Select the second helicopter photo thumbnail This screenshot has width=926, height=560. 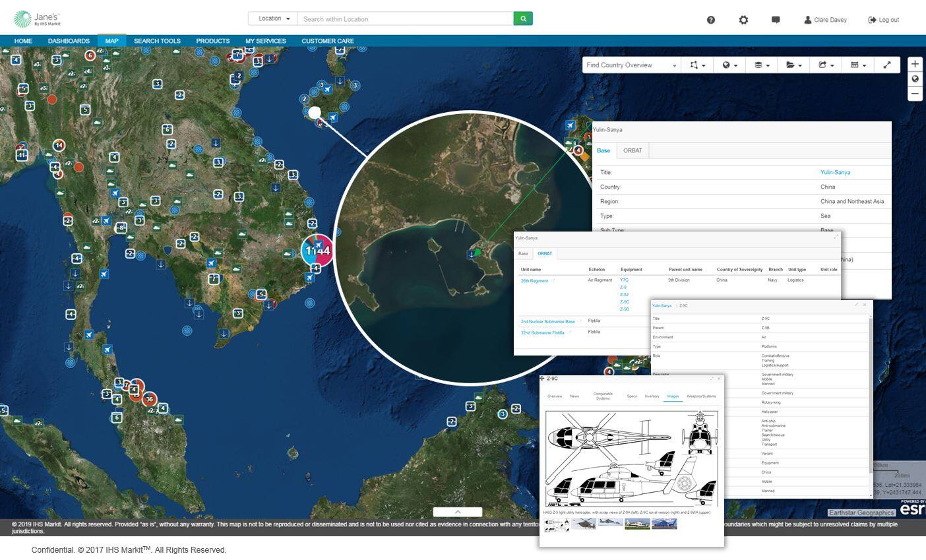coord(584,524)
